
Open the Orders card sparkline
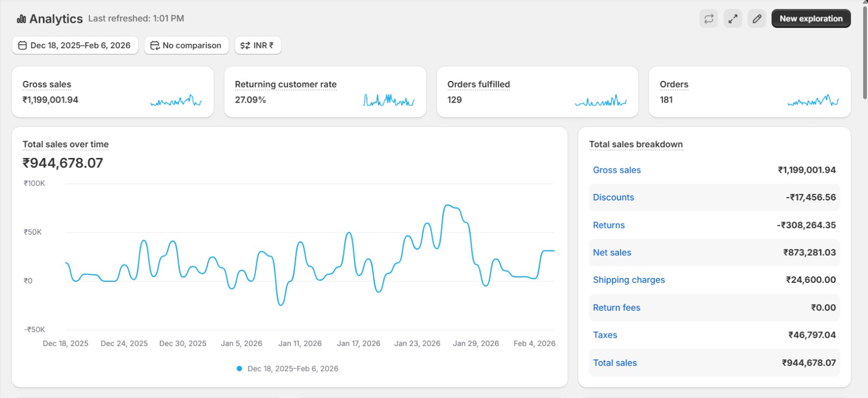click(813, 100)
